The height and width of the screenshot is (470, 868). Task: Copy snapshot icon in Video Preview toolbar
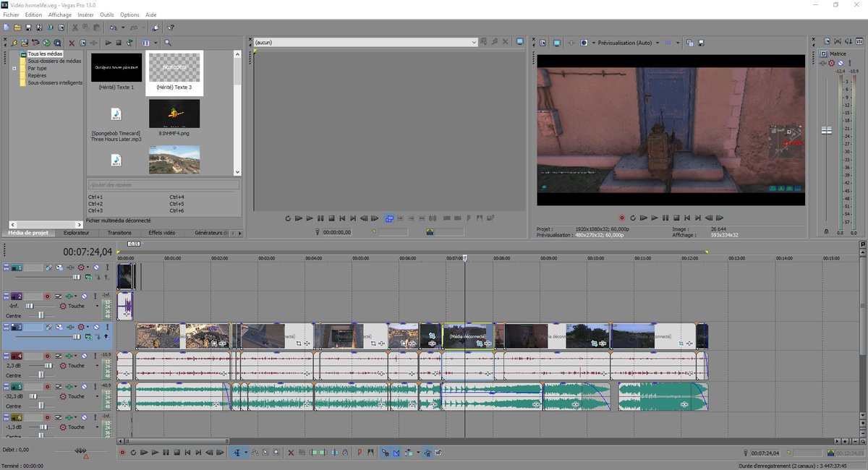coord(689,43)
